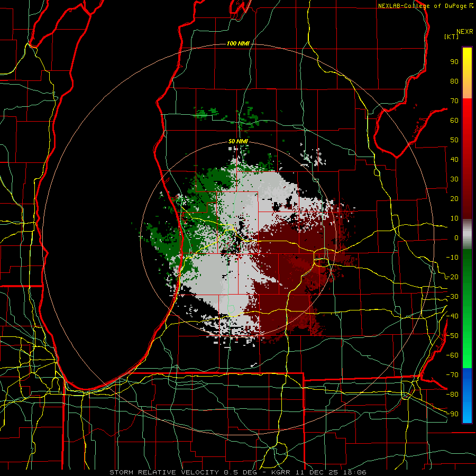The image size is (476, 476).
Task: Click the NEXR label above the scale
Action: pos(465,32)
